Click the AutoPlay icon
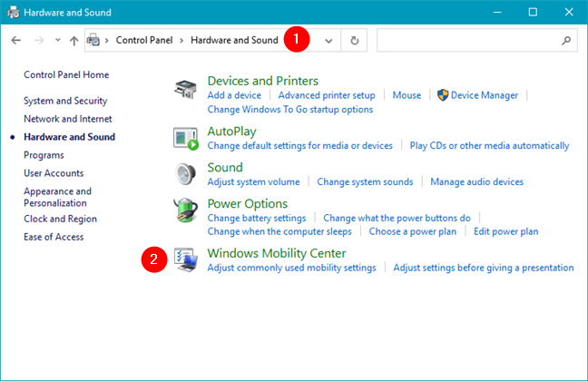This screenshot has width=588, height=381. (x=186, y=139)
